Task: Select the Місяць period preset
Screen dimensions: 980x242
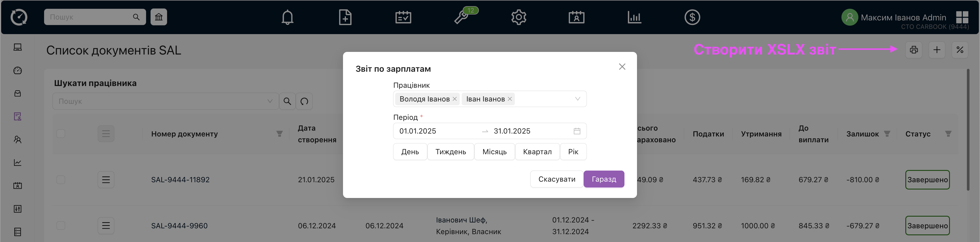Action: (x=494, y=152)
